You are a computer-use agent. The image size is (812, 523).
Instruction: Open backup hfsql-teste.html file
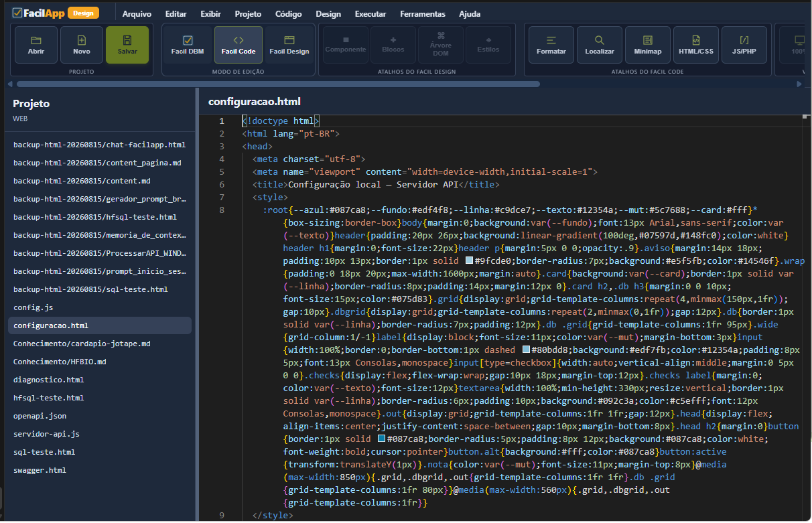(100, 217)
